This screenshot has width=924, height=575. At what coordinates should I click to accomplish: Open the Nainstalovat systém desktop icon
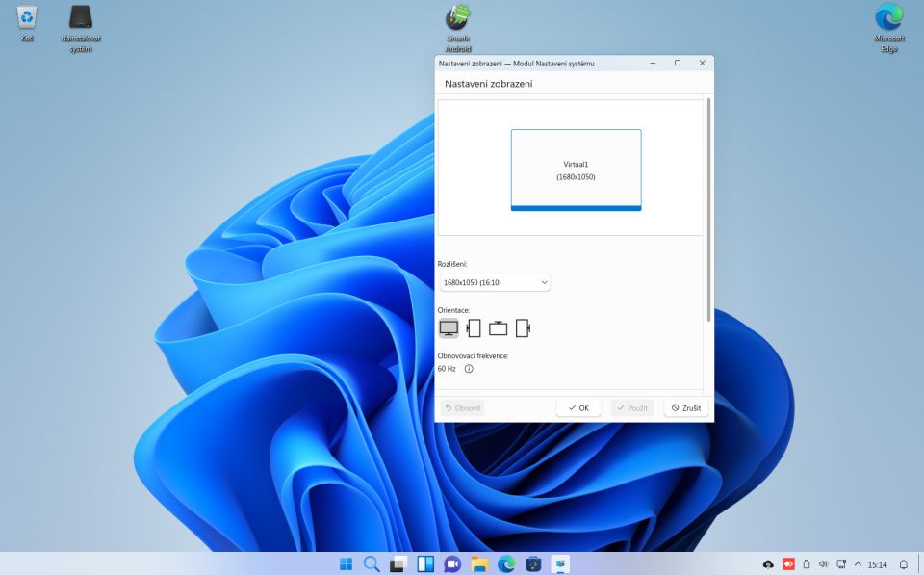(x=81, y=28)
